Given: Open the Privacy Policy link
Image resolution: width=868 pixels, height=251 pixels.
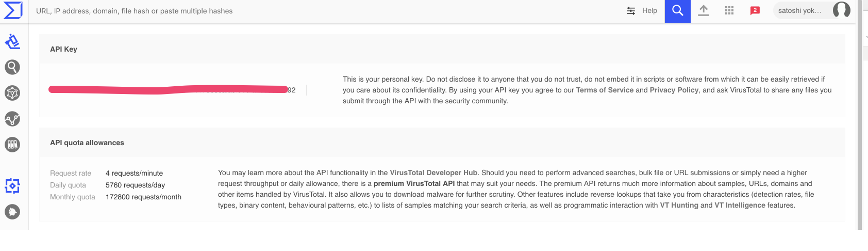Looking at the screenshot, I should 674,90.
